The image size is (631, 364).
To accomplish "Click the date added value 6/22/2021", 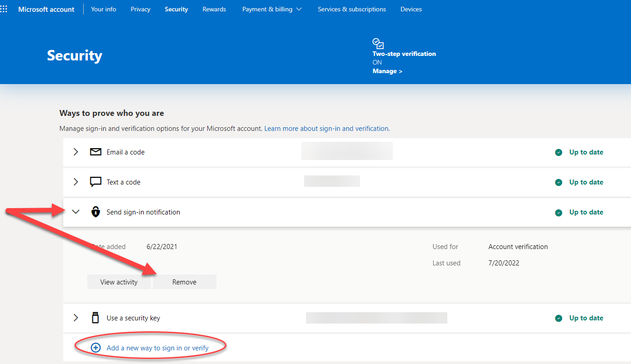I will (162, 247).
